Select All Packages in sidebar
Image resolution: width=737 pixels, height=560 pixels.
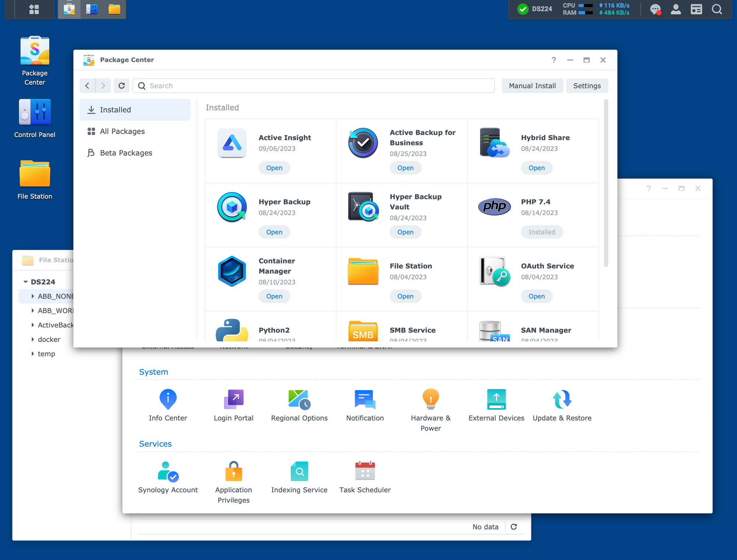(x=135, y=131)
